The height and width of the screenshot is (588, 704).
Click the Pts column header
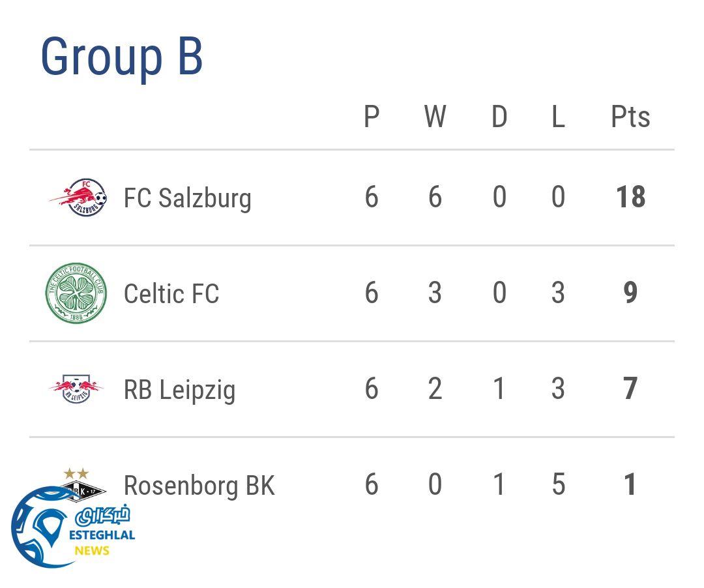pyautogui.click(x=630, y=117)
